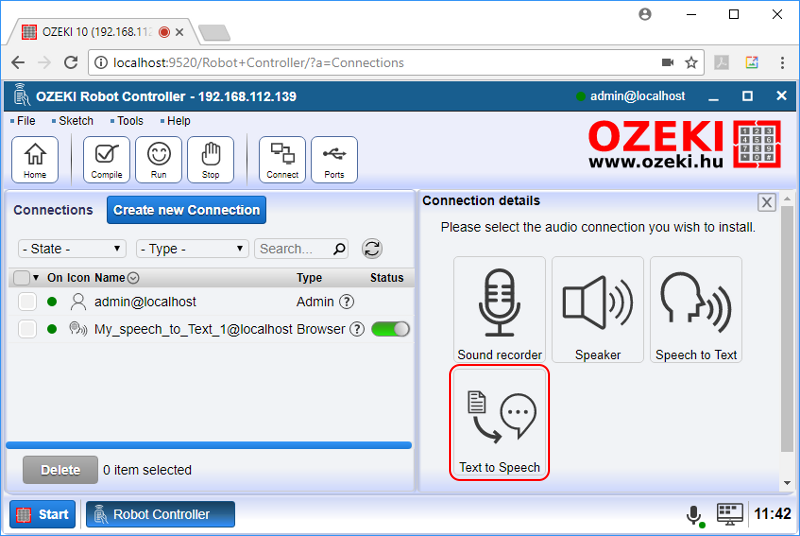The width and height of the screenshot is (800, 536).
Task: Select the OZEKI 10 browser tab
Action: [97, 32]
